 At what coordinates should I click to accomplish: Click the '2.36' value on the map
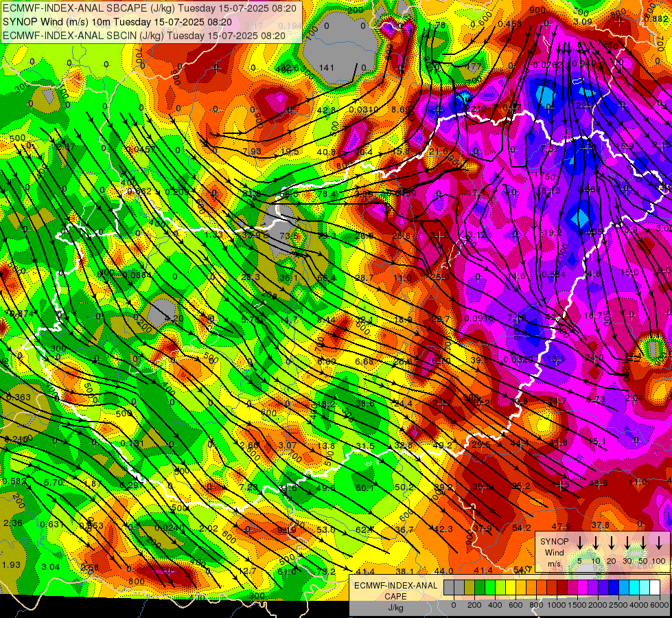[x=13, y=523]
